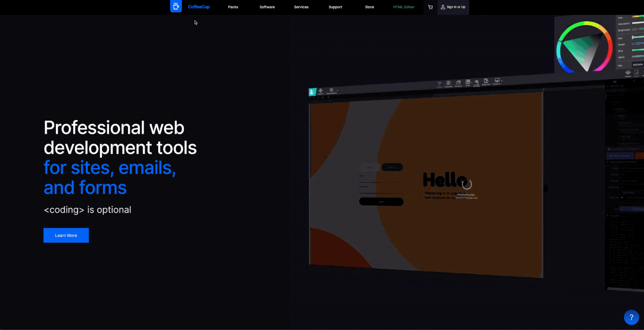Click the CoffeeCup blue cup logo icon
The height and width of the screenshot is (330, 644).
(176, 6)
